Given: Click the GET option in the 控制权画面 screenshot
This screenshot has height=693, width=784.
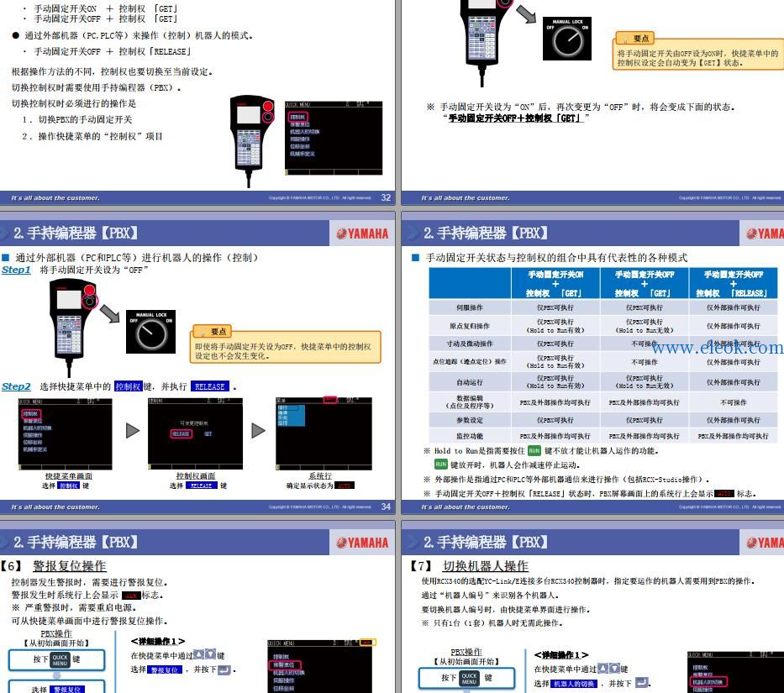Looking at the screenshot, I should (208, 434).
